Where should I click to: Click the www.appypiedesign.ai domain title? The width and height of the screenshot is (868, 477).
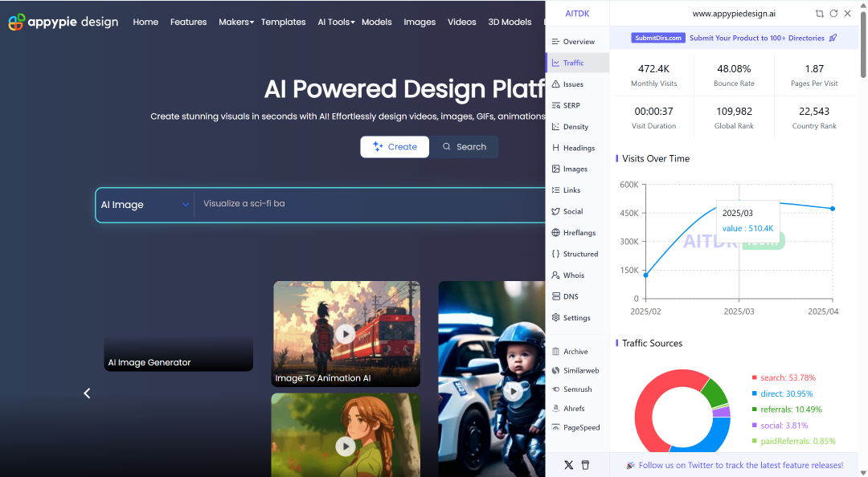[734, 14]
